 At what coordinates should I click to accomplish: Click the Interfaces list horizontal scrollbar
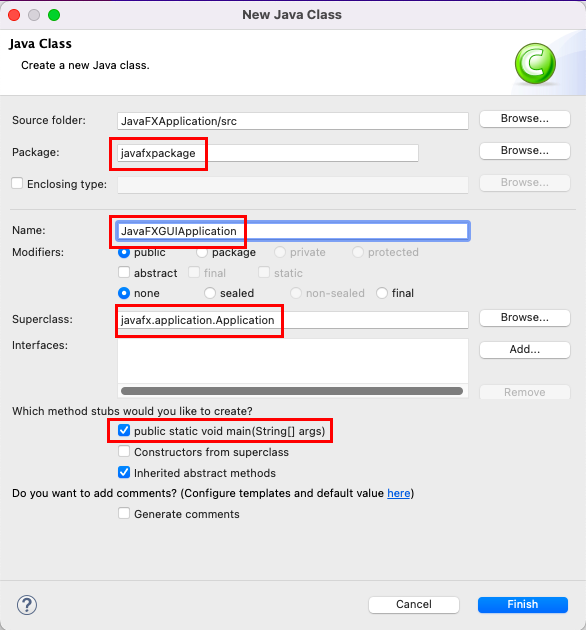tap(292, 391)
